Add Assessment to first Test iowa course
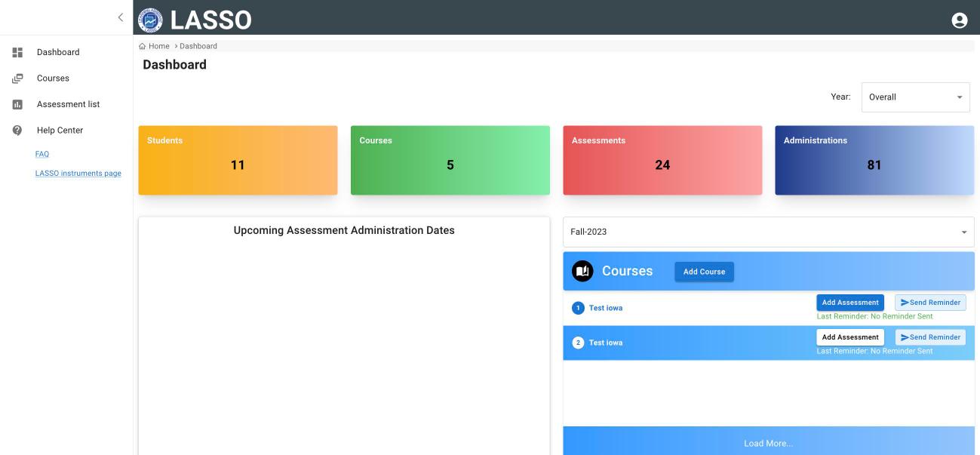The width and height of the screenshot is (980, 455). [x=850, y=303]
